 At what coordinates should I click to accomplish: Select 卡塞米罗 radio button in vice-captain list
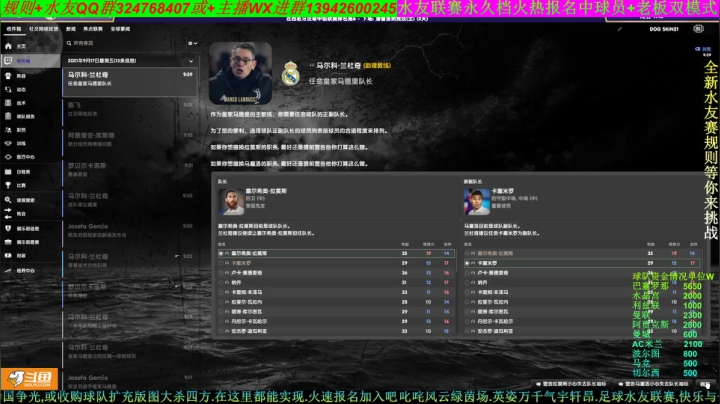467,263
